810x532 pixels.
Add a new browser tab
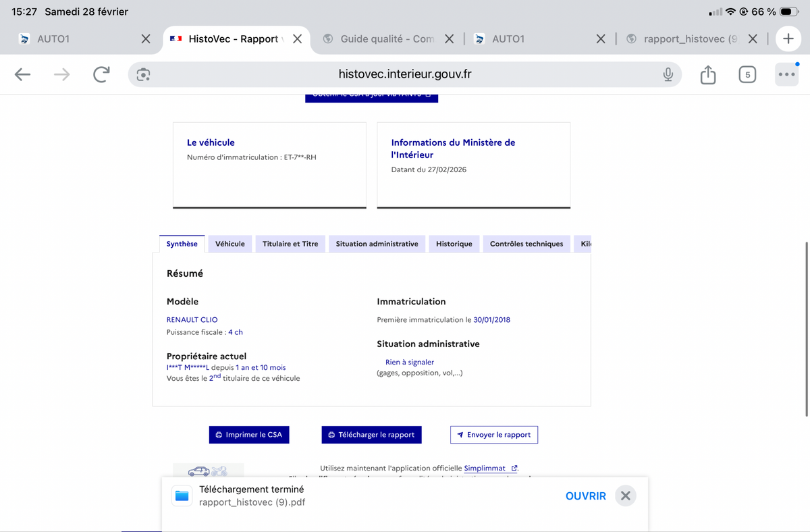click(788, 39)
